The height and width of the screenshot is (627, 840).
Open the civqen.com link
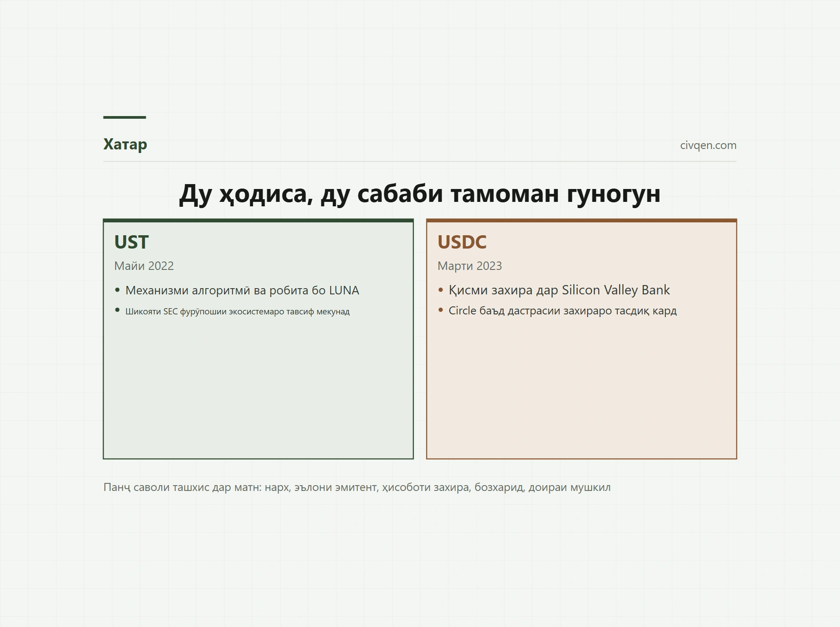(708, 145)
